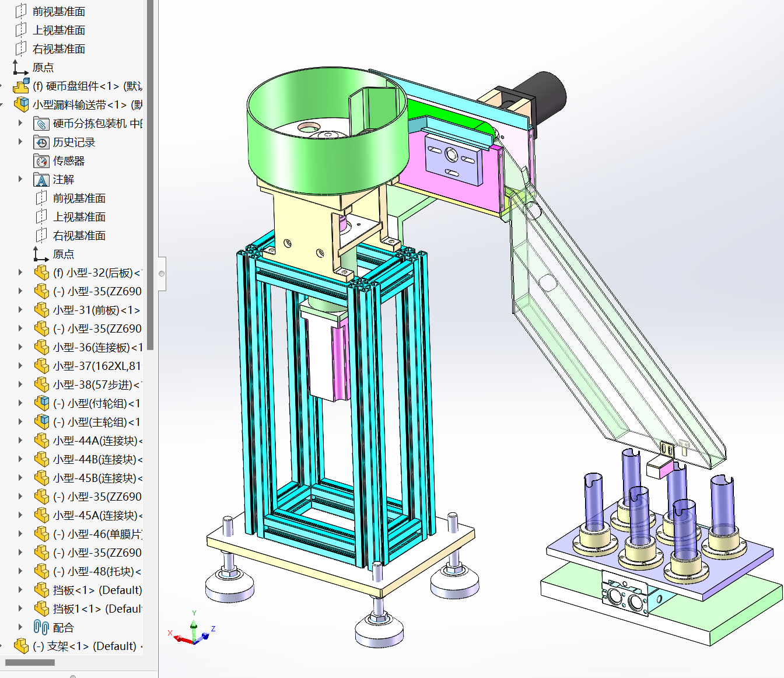
Task: Click the 小型-45A(连接块) part icon
Action: pyautogui.click(x=41, y=516)
